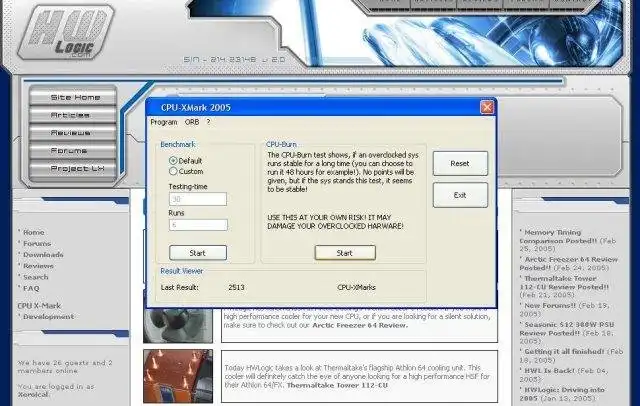Open Thermaltake Tower 112-CU Review Posted news
Image resolution: width=640 pixels, height=406 pixels.
pyautogui.click(x=564, y=283)
